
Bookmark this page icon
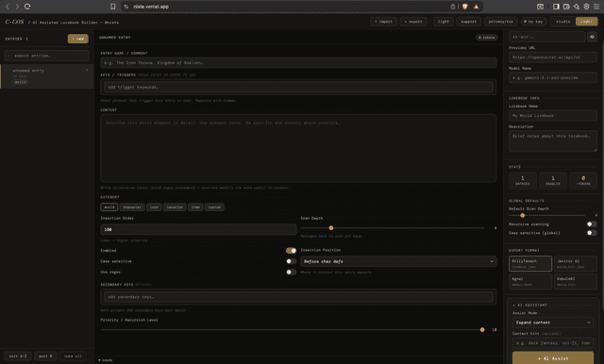point(113,7)
